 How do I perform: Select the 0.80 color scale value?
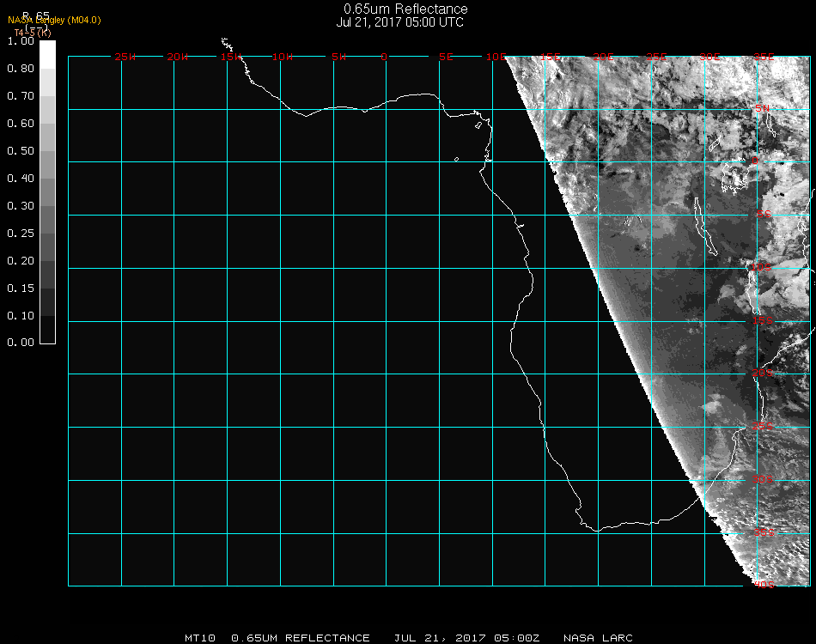tap(21, 69)
